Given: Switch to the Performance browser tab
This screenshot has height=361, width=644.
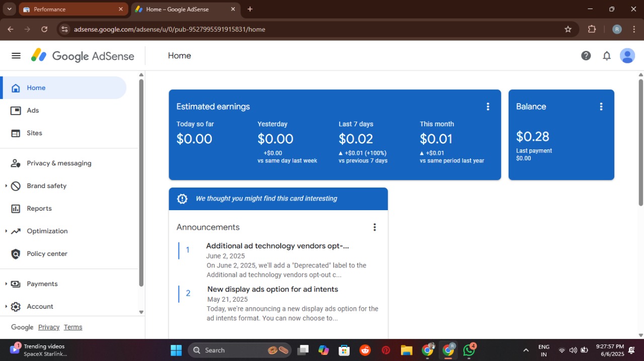Looking at the screenshot, I should (x=73, y=9).
